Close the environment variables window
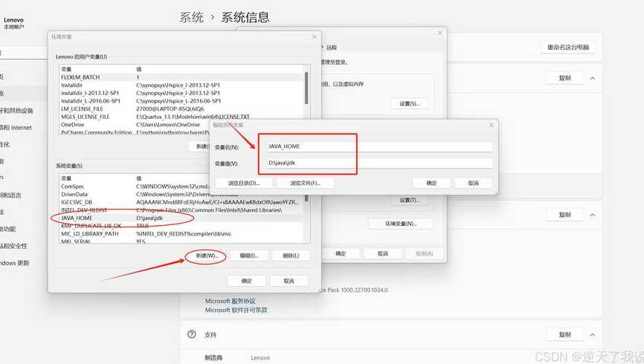 [315, 37]
